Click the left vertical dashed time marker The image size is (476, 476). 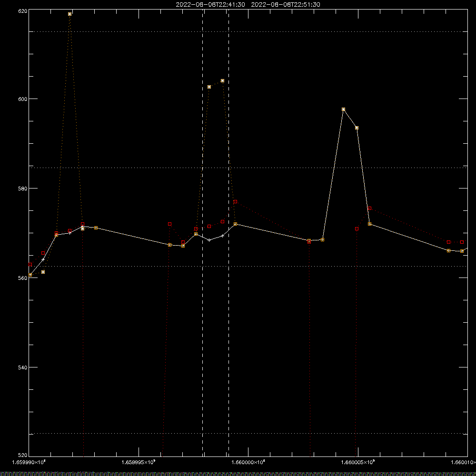(x=202, y=232)
